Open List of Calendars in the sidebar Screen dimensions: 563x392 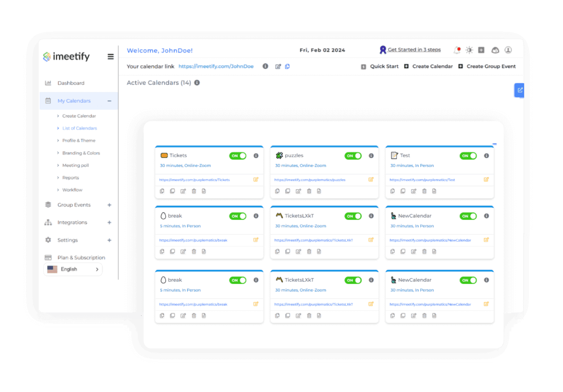(79, 128)
